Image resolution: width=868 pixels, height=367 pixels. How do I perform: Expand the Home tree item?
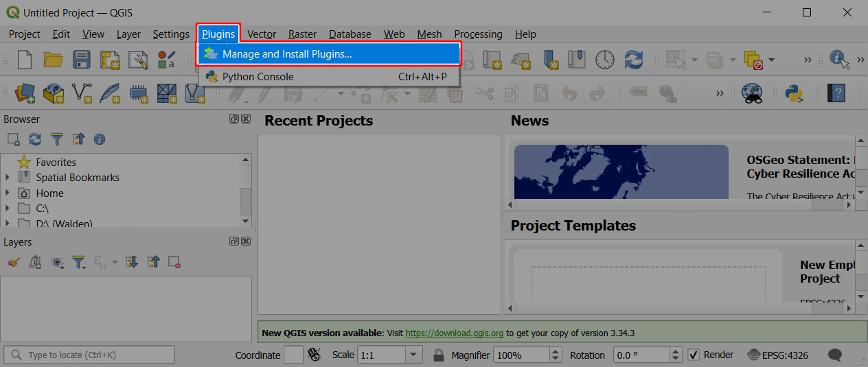(8, 193)
